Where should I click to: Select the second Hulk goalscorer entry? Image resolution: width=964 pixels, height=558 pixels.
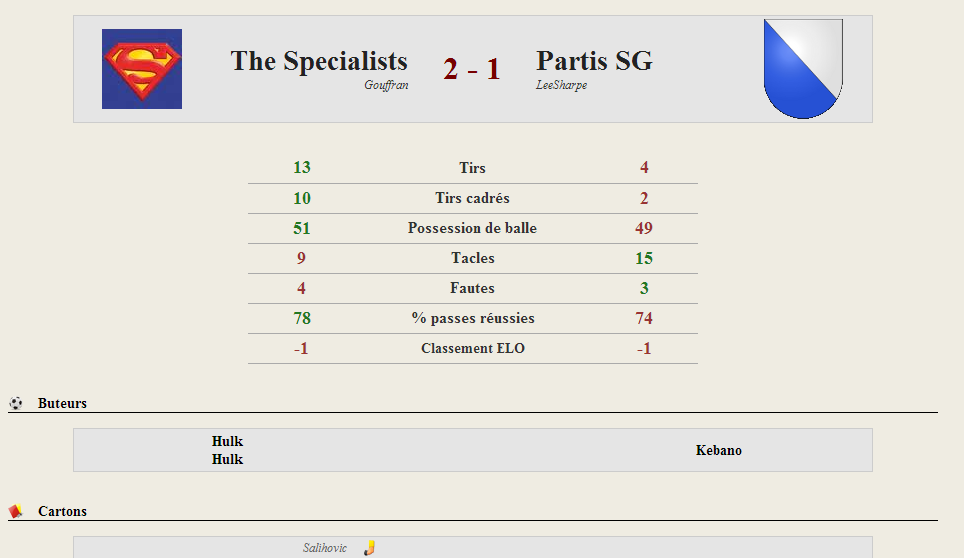227,459
